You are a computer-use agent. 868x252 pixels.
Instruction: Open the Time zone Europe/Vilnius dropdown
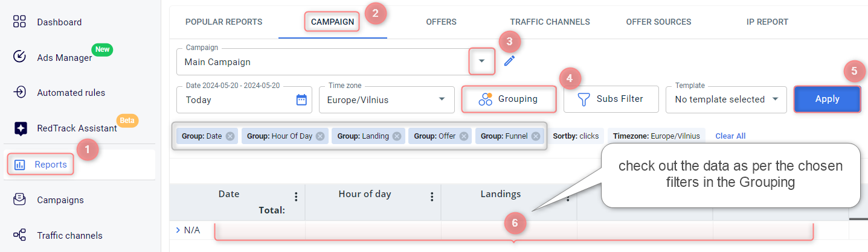point(387,99)
